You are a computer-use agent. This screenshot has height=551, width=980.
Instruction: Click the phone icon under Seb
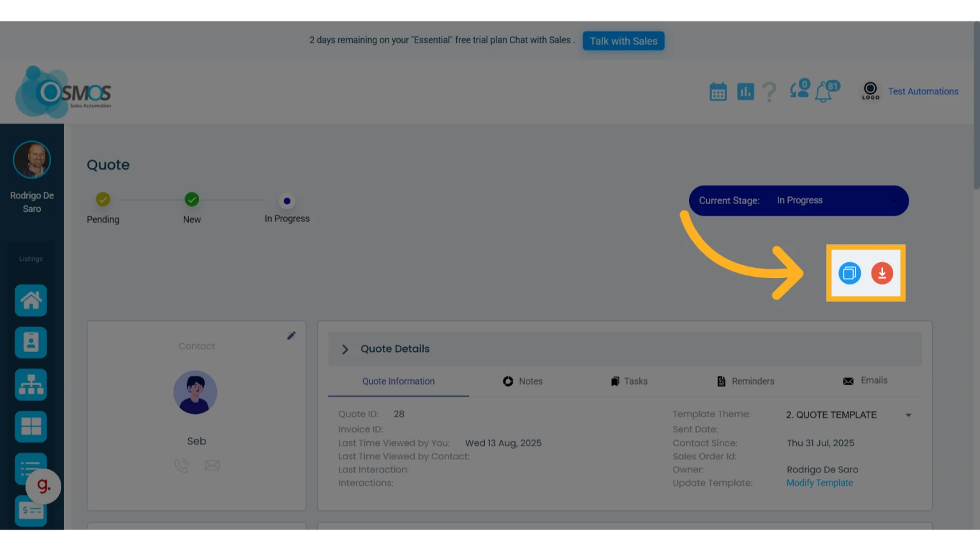(x=181, y=466)
